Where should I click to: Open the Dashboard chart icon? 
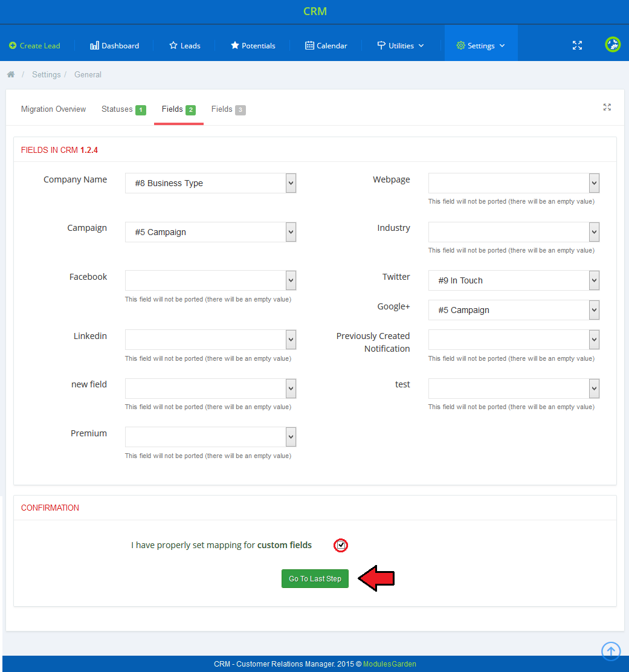click(94, 46)
